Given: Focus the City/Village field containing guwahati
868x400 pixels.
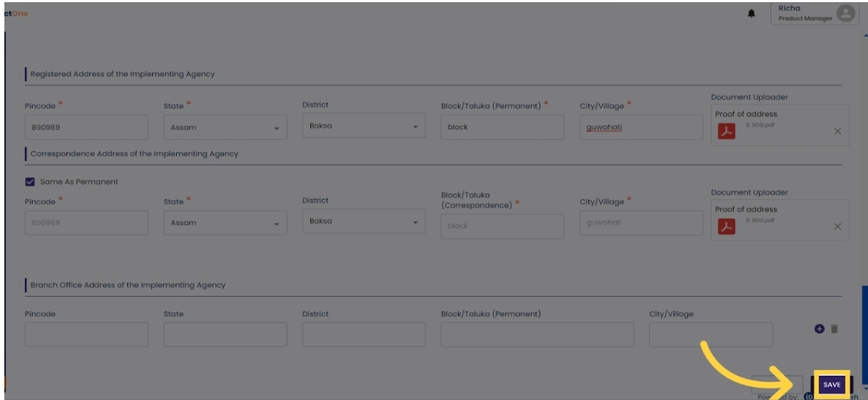Looking at the screenshot, I should point(641,128).
